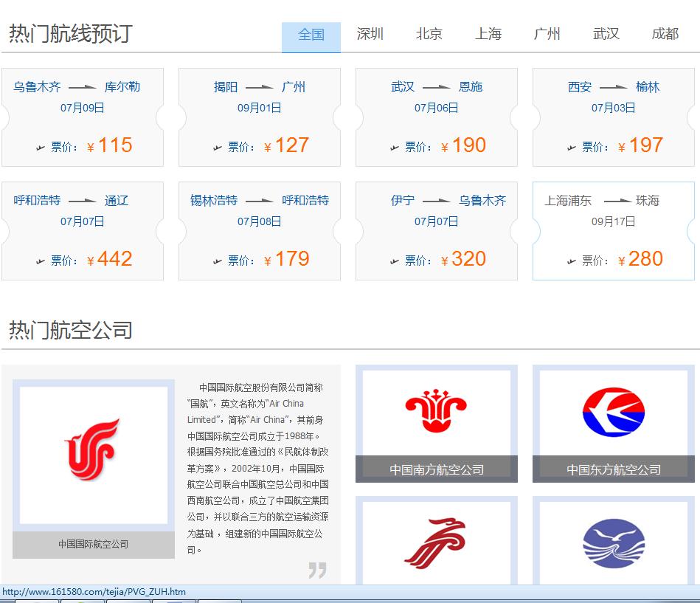Click the ¥280 ticket price
The height and width of the screenshot is (603, 700).
[x=641, y=259]
